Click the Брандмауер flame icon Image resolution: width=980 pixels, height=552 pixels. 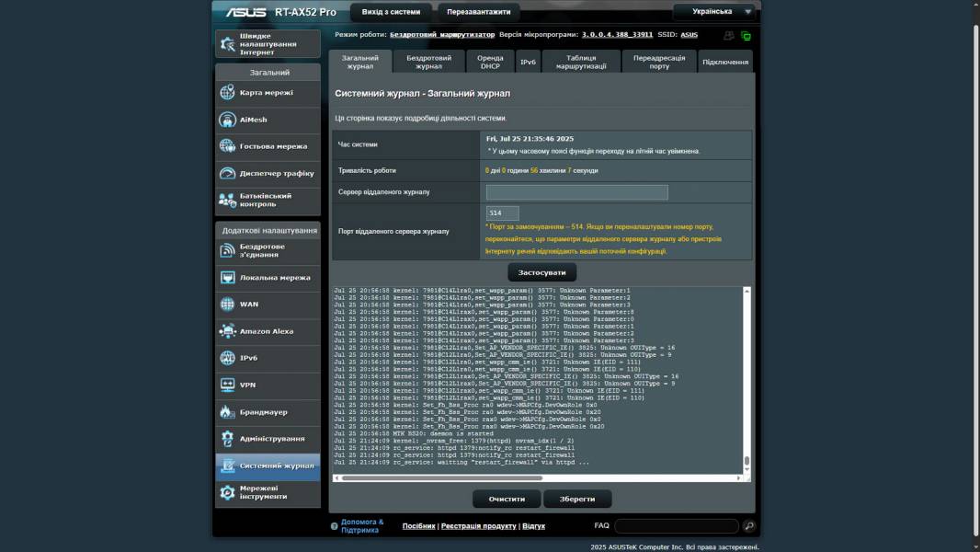tap(227, 412)
